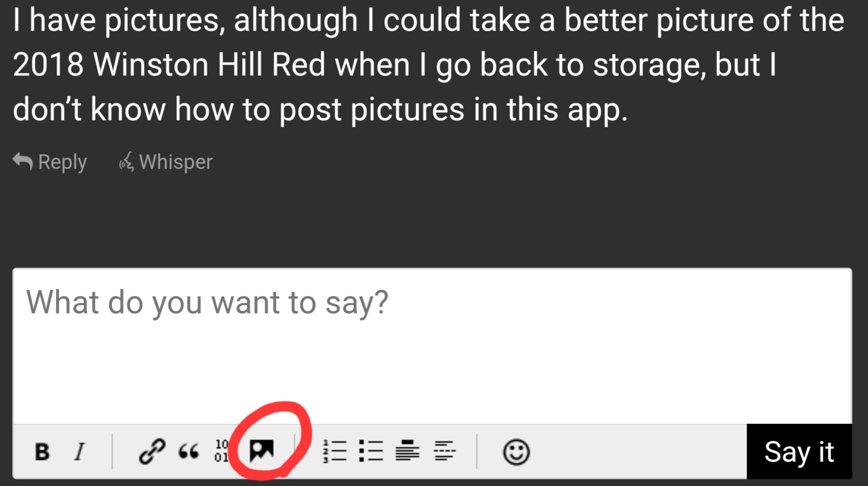Focus the empty comment text box
The width and height of the screenshot is (868, 486).
pos(432,360)
